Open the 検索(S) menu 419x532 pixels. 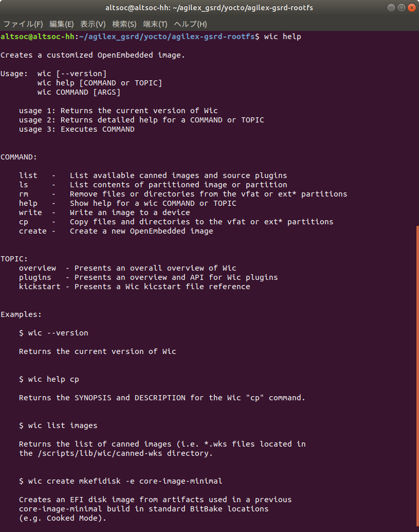124,24
